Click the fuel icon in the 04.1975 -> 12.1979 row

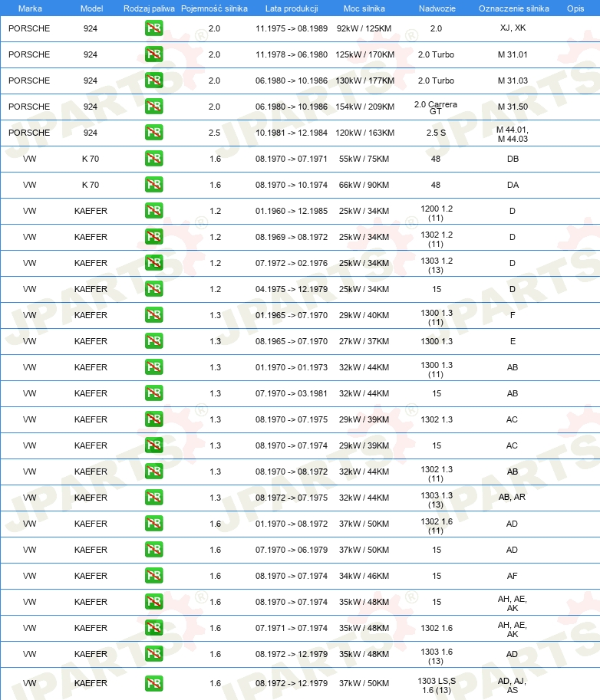pos(153,289)
